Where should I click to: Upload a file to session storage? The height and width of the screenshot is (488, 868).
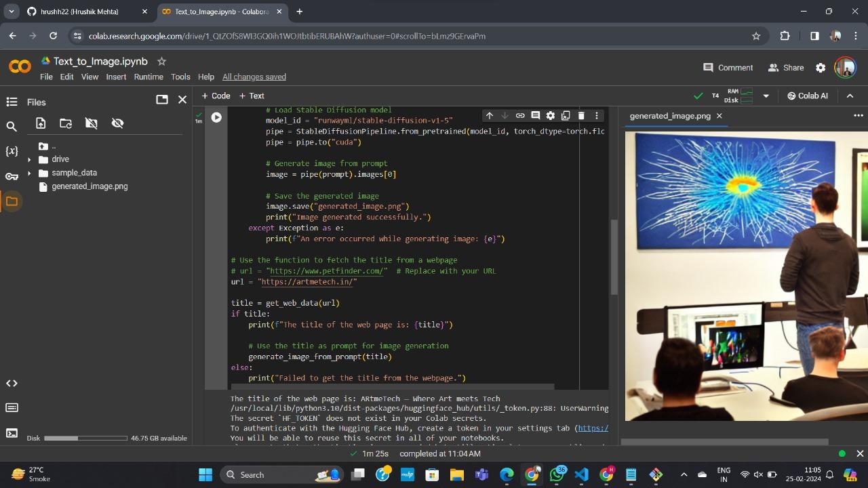[41, 123]
